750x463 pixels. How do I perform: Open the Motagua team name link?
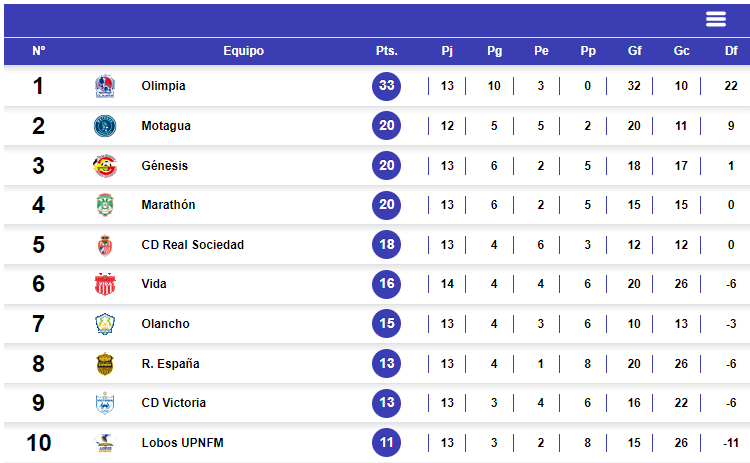(x=166, y=126)
